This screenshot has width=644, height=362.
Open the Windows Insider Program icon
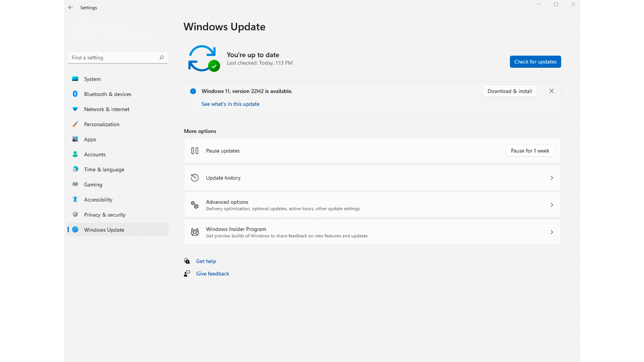194,232
